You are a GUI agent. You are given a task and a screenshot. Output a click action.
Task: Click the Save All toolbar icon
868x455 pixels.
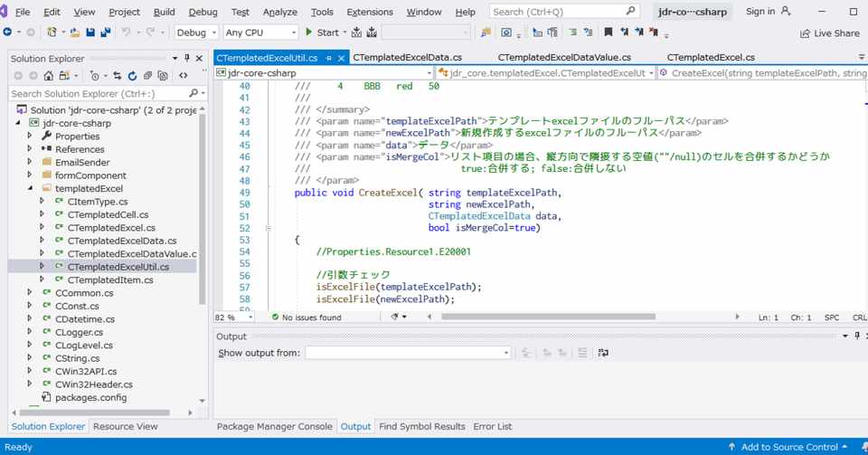pyautogui.click(x=105, y=33)
